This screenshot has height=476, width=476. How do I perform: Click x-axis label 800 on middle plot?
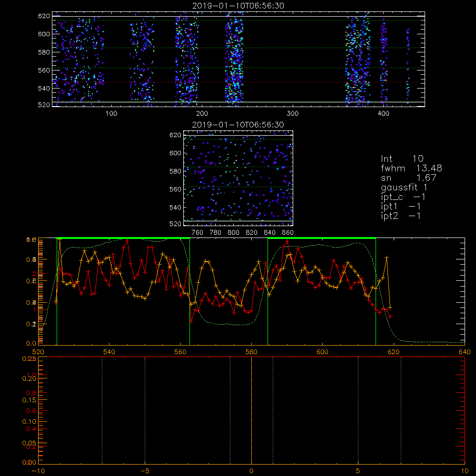(233, 233)
